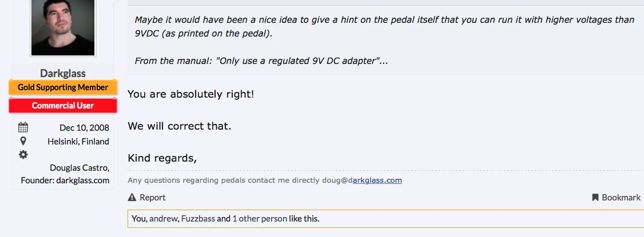Image resolution: width=644 pixels, height=237 pixels.
Task: Click the Bookmark flag icon
Action: click(x=595, y=198)
